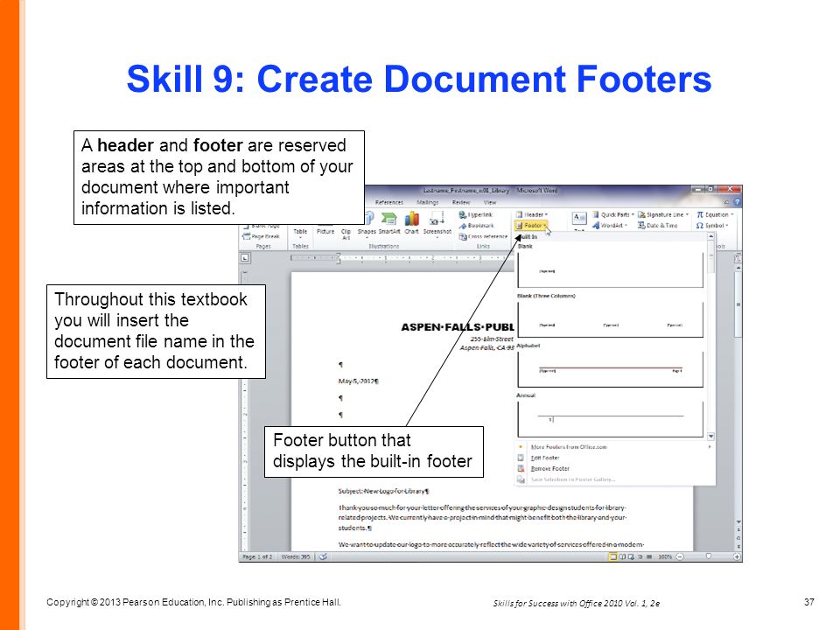840x630 pixels.
Task: Click the Text Box icon
Action: tap(579, 218)
